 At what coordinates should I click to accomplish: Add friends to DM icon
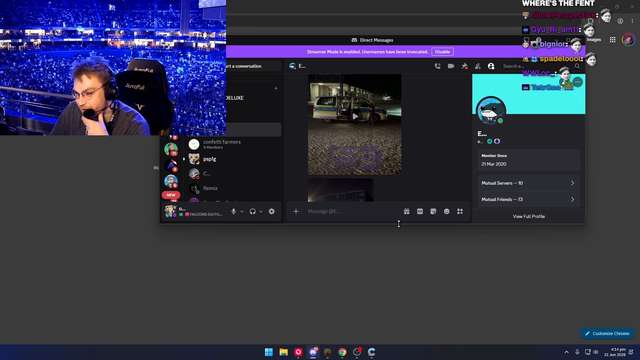[478, 66]
